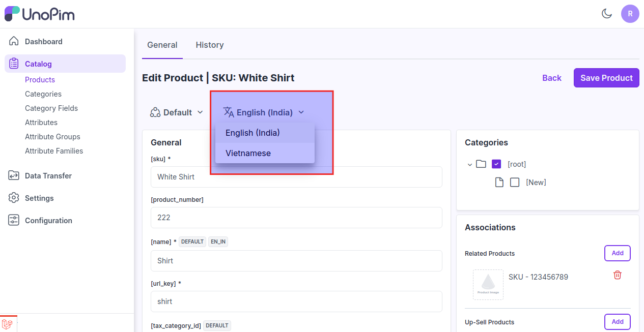Click the Dashboard home icon
The height and width of the screenshot is (332, 644).
(x=14, y=41)
